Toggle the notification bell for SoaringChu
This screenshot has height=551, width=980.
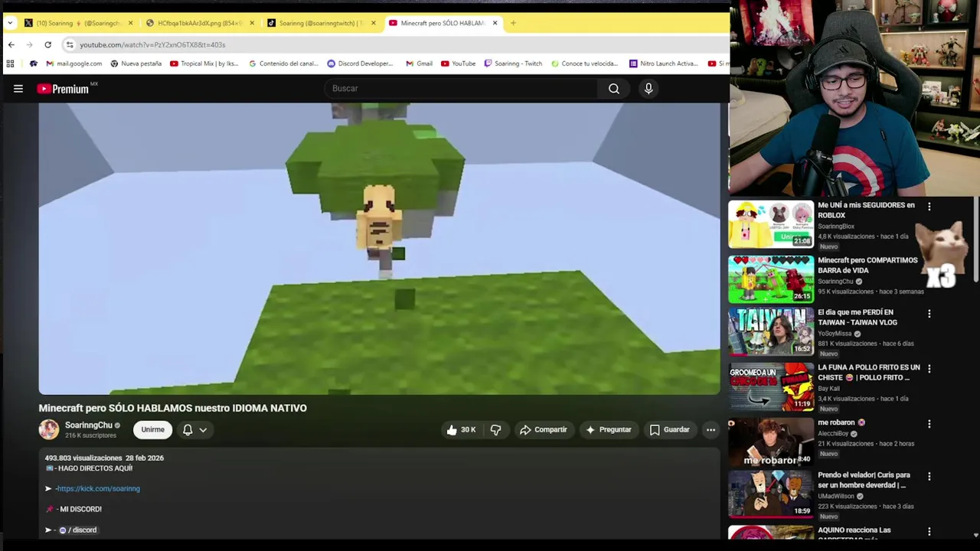[x=188, y=430]
